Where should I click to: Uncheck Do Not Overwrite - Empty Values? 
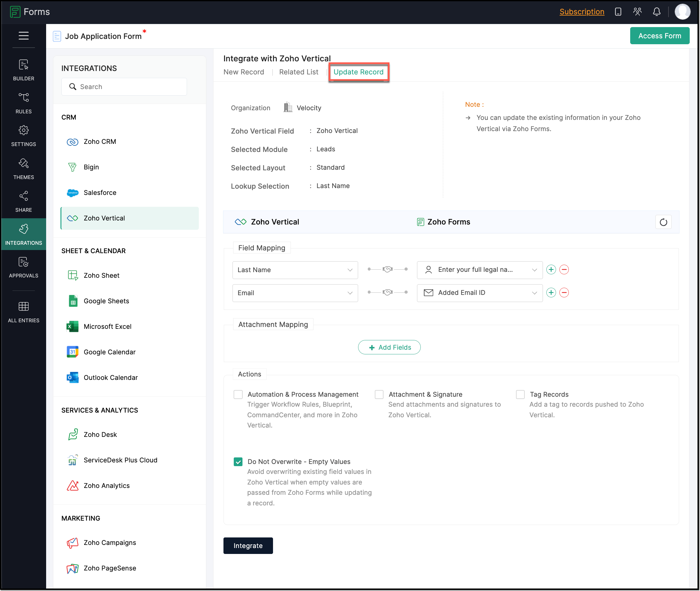pos(238,462)
